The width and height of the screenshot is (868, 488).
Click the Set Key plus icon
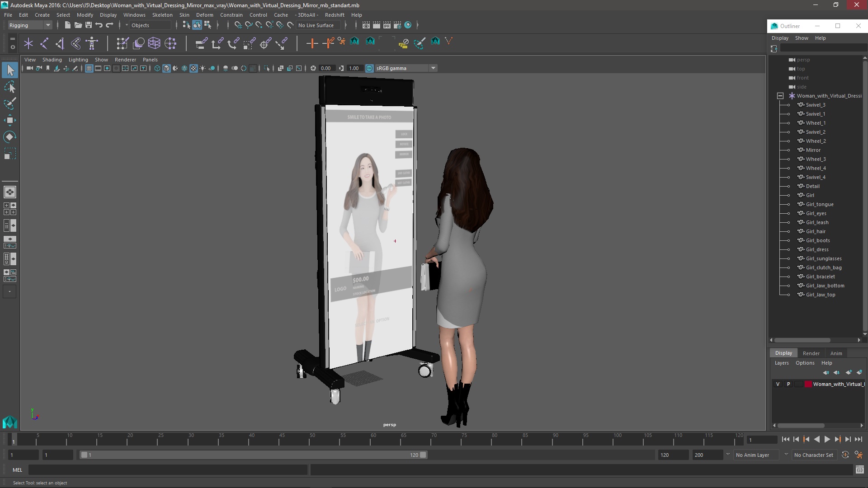[x=312, y=43]
